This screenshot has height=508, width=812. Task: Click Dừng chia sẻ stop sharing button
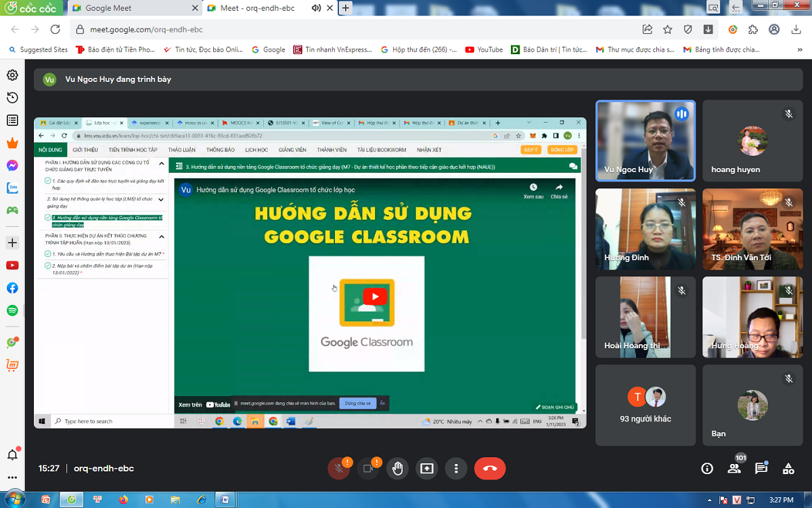coord(357,403)
